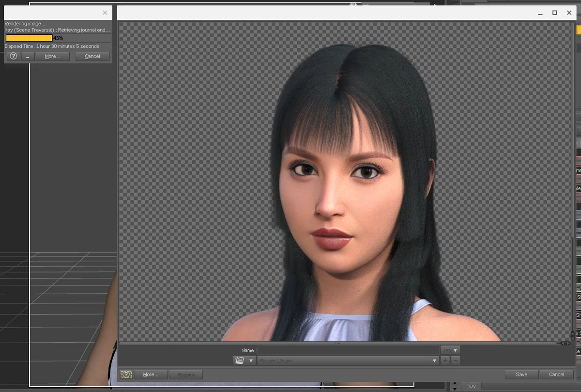Open the png file format dropdown
Viewport: 581px width, 392px height.
click(450, 350)
